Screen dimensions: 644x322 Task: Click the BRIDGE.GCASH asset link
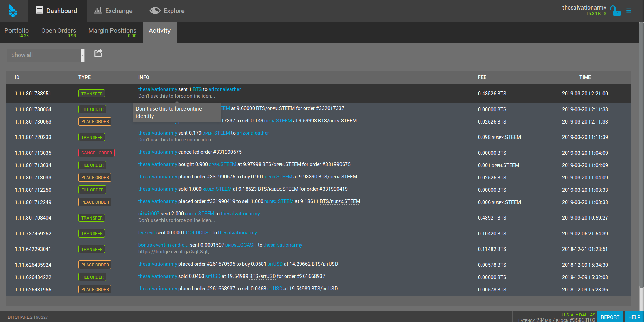pos(241,245)
